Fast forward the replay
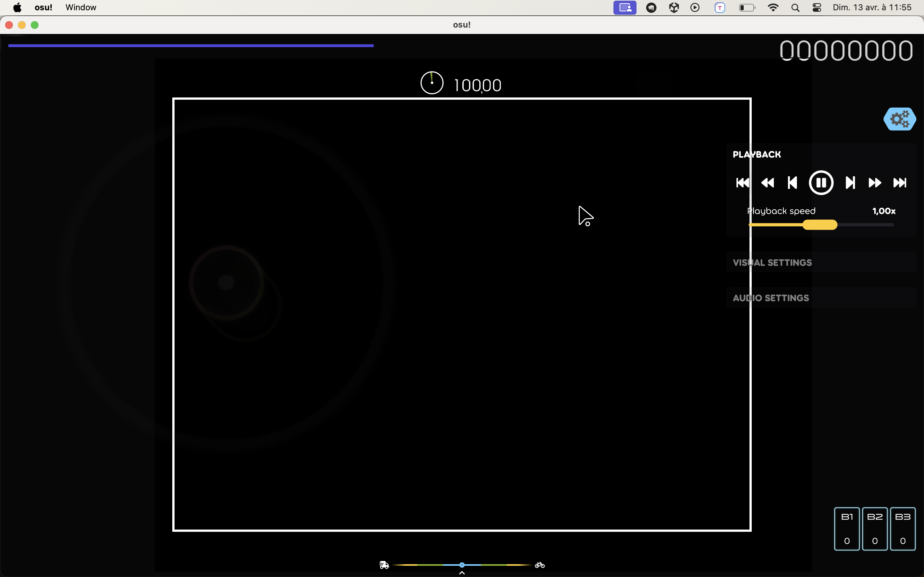Screen dimensions: 924x577 click(875, 182)
